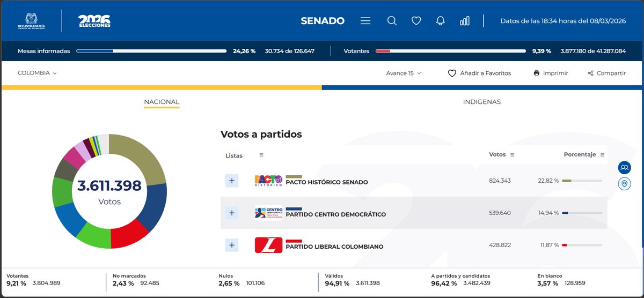The width and height of the screenshot is (644, 298).
Task: Click Partido Liberal percentage bar
Action: point(582,245)
